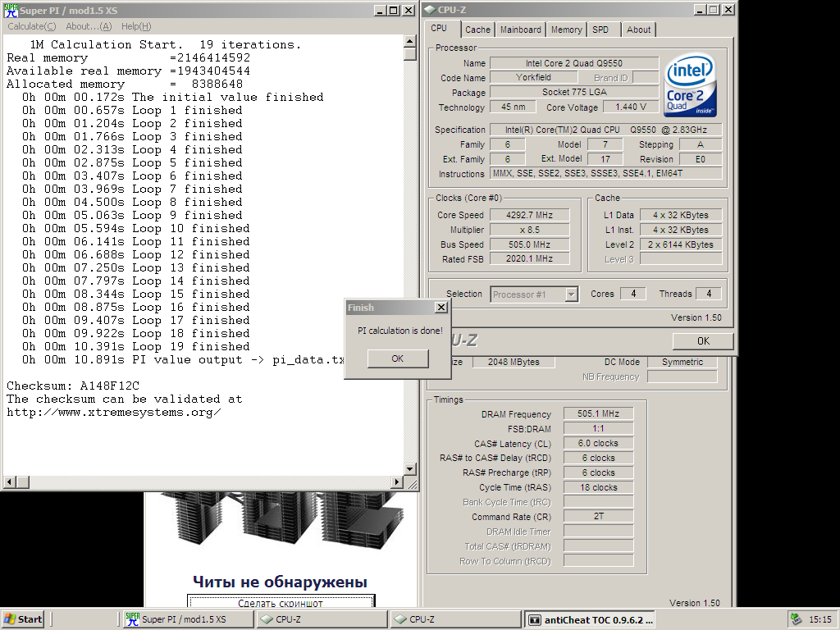The width and height of the screenshot is (840, 630).
Task: Click the Instructions field listing MMX, SSE
Action: [x=606, y=174]
